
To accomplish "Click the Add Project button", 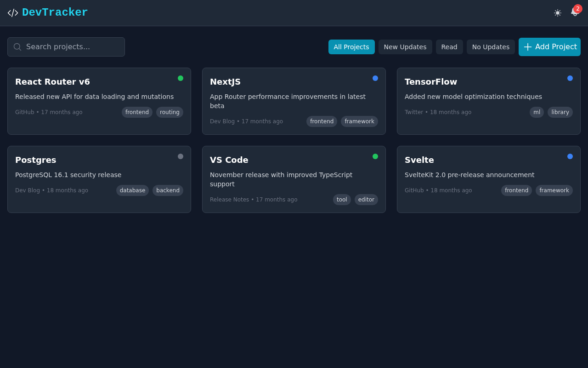I will pyautogui.click(x=549, y=47).
